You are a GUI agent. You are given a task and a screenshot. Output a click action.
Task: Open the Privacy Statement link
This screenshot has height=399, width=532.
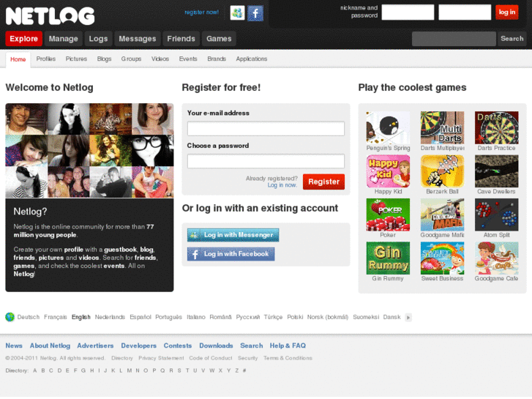161,358
